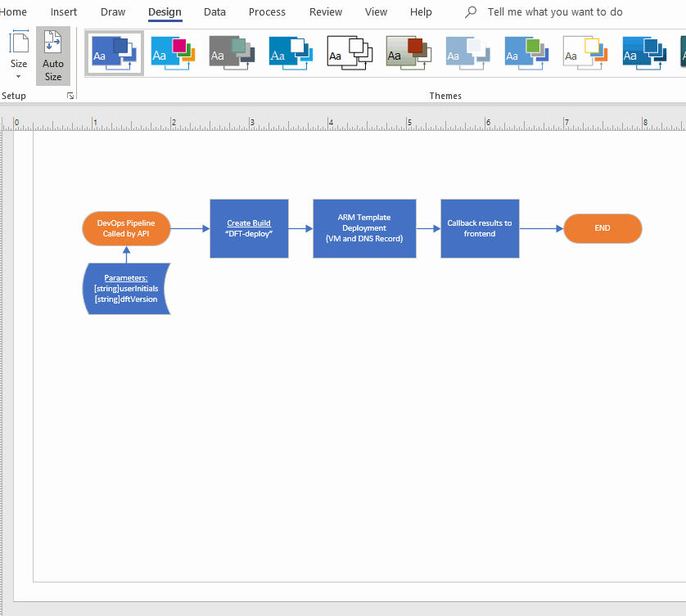This screenshot has width=686, height=616.
Task: Select the orange END terminator shape
Action: pos(603,228)
